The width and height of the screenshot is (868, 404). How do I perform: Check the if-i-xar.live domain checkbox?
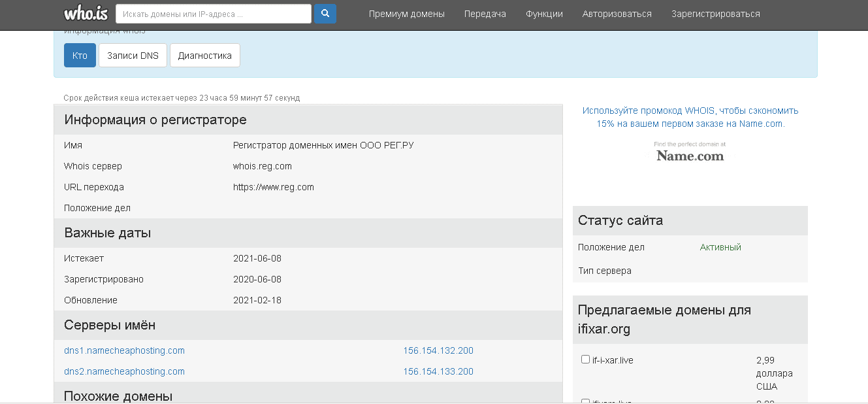585,359
